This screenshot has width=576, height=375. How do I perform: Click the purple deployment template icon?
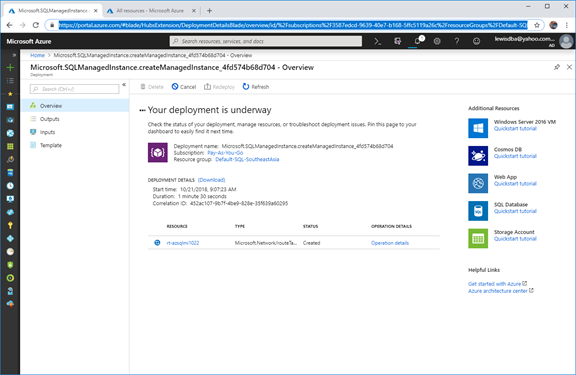158,152
